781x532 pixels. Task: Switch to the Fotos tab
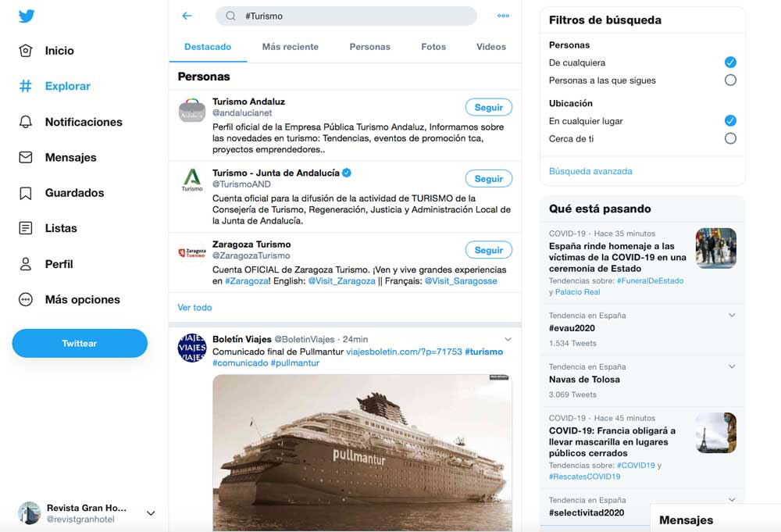pos(433,47)
